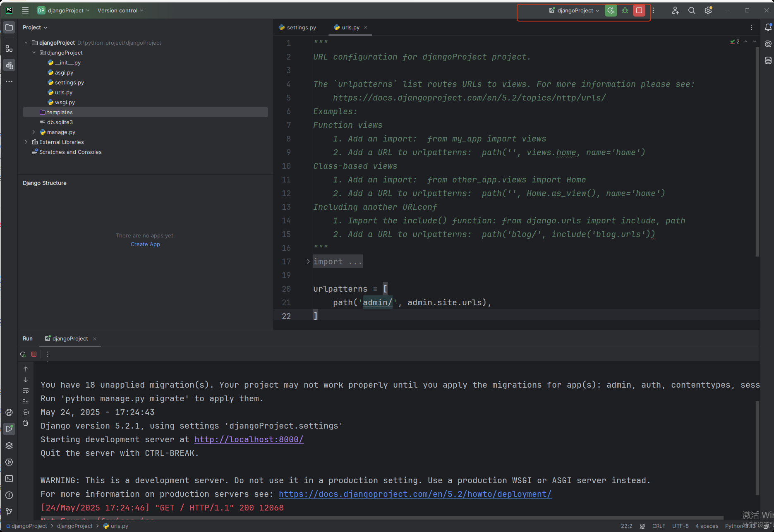
Task: Stop the running server with red square in the top toolbar
Action: point(639,11)
